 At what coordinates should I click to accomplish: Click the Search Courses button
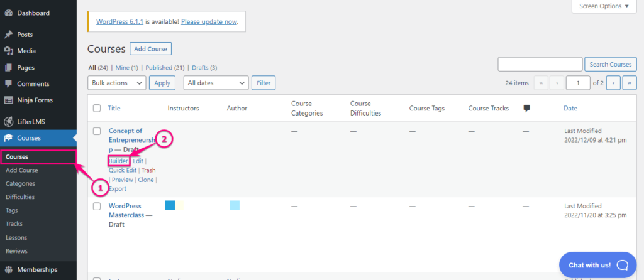(611, 65)
